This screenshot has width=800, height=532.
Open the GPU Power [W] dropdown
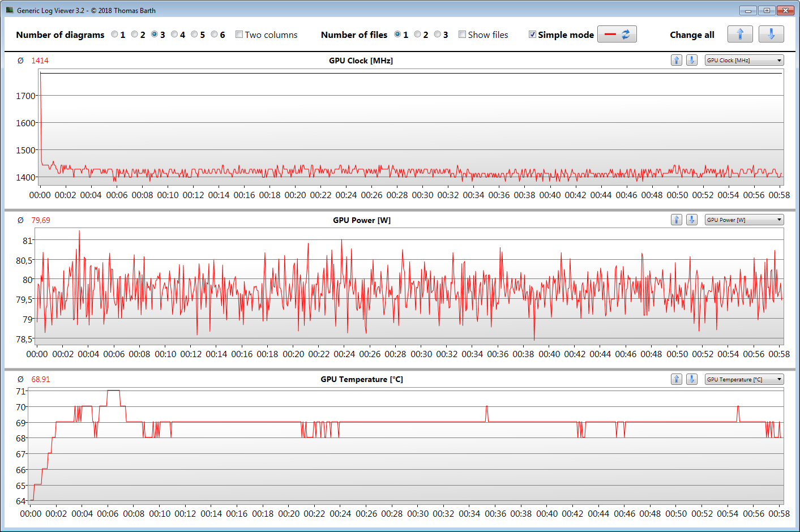pos(745,220)
